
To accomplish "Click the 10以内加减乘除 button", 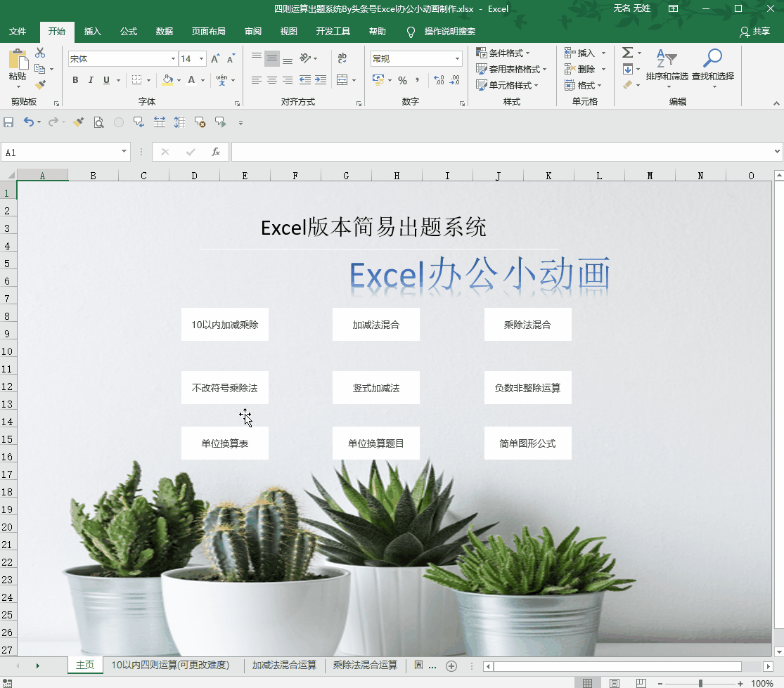I will (x=224, y=325).
